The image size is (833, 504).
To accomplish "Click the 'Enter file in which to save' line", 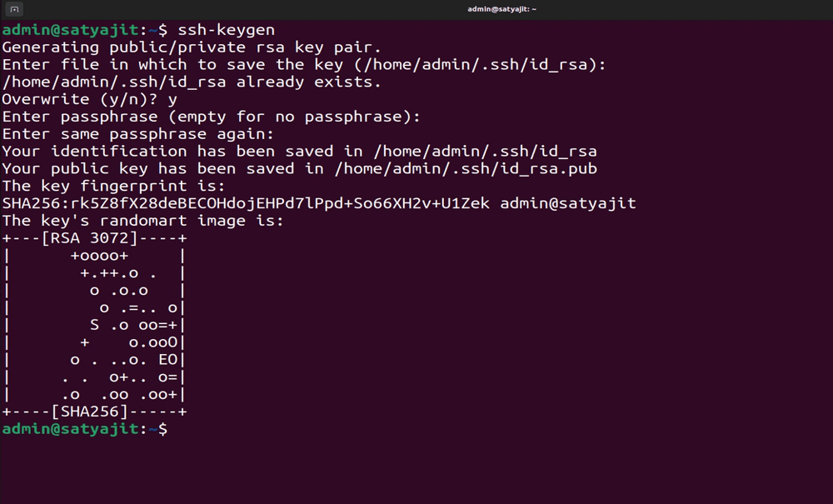I will point(304,65).
